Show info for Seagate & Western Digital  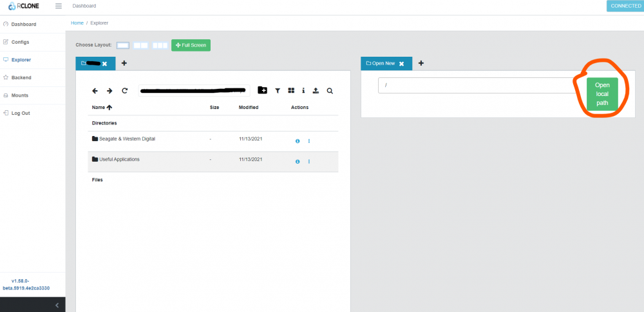tap(298, 141)
